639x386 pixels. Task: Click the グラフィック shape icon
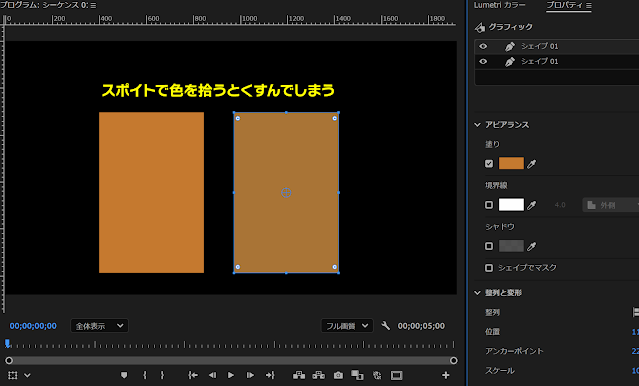[x=480, y=27]
